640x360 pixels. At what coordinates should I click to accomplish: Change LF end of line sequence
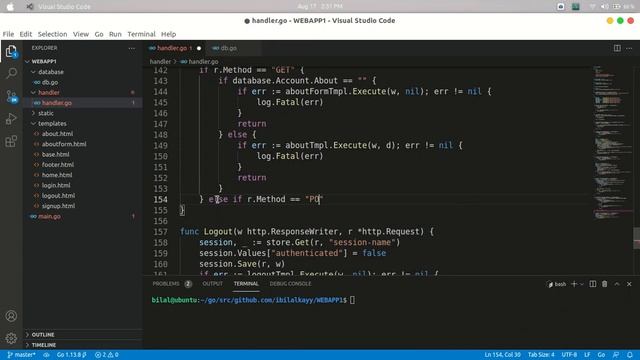[587, 355]
